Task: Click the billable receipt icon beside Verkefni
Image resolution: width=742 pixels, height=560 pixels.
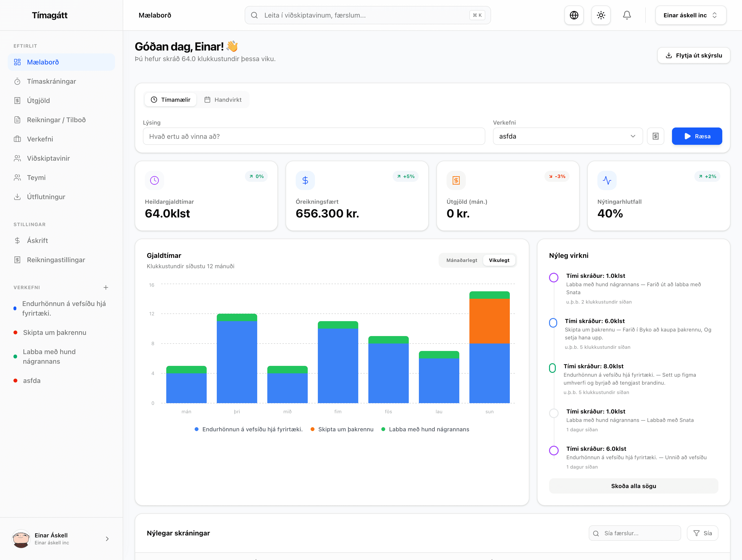Action: (x=655, y=136)
